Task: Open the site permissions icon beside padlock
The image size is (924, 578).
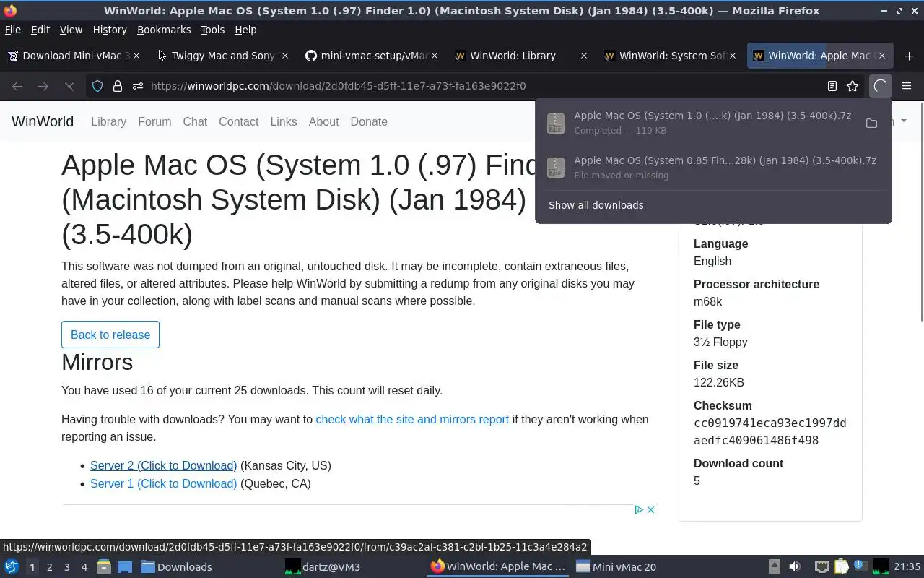Action: click(x=138, y=86)
